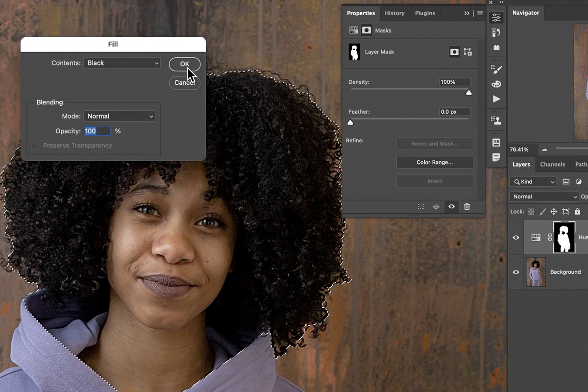The image size is (588, 392).
Task: Select the layer mask thumbnail in Layers
Action: (564, 237)
